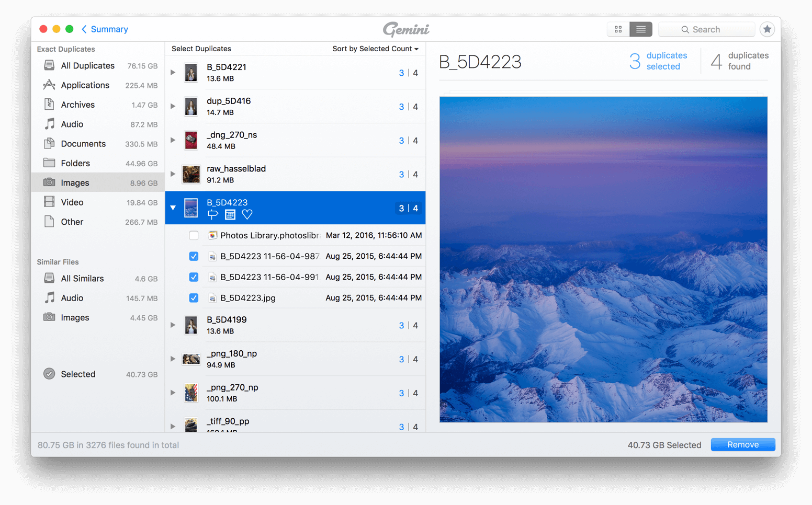Uncheck B_5D4223 11-56-04-987 file checkbox

click(194, 256)
